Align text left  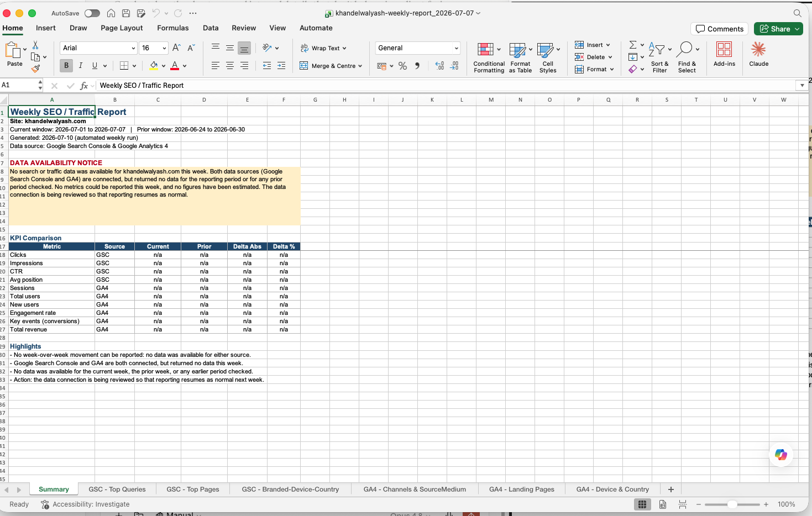click(216, 66)
